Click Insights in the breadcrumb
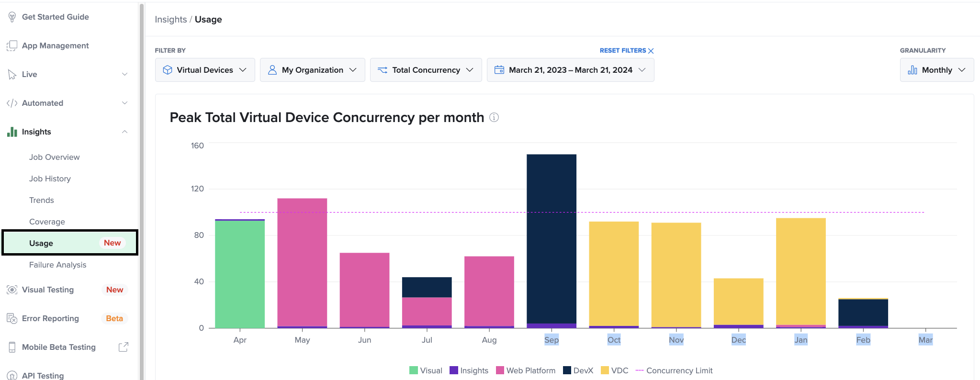Screen dimensions: 980x380 pos(170,19)
